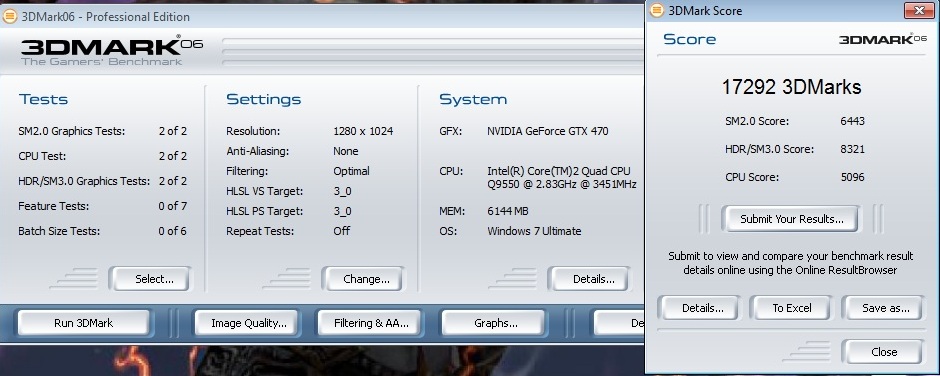Click the 3DMark06 window title icon
The image size is (940, 376).
point(10,16)
